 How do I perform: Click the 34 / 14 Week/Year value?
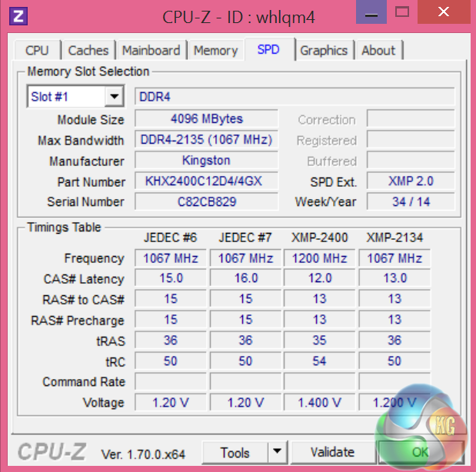click(411, 201)
